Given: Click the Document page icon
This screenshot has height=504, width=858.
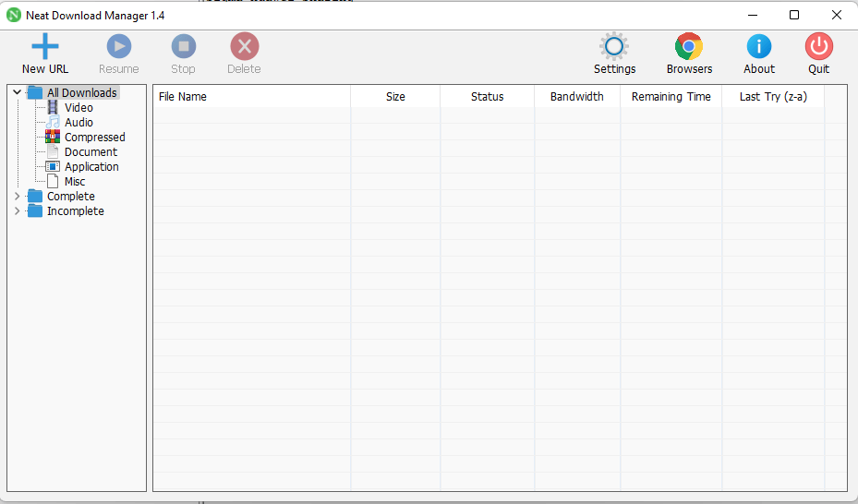Looking at the screenshot, I should pos(53,151).
